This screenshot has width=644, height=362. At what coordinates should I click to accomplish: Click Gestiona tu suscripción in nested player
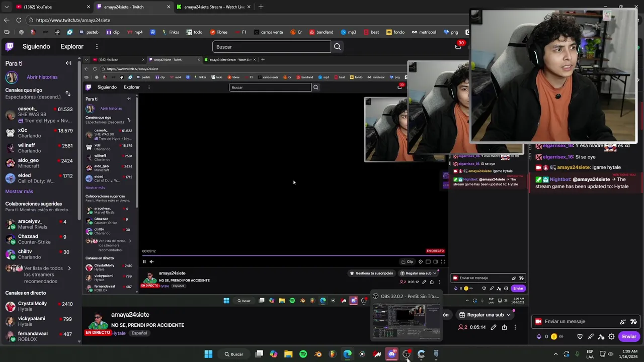[371, 274]
